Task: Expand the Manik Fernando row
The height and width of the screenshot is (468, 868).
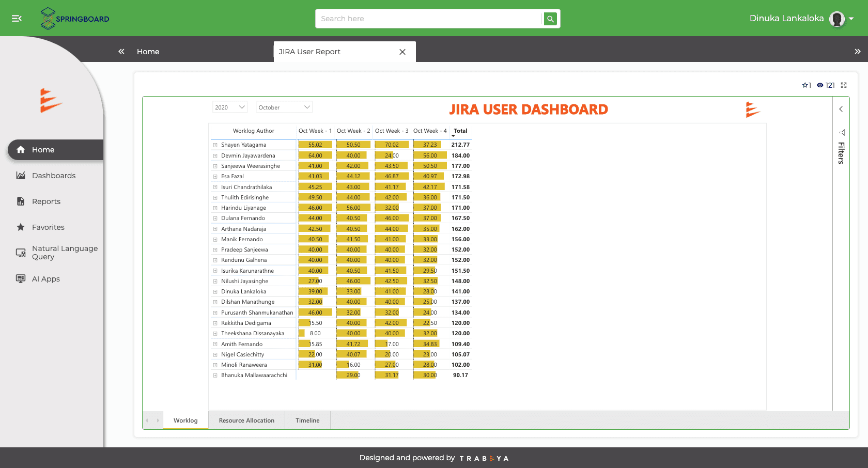Action: click(x=215, y=239)
